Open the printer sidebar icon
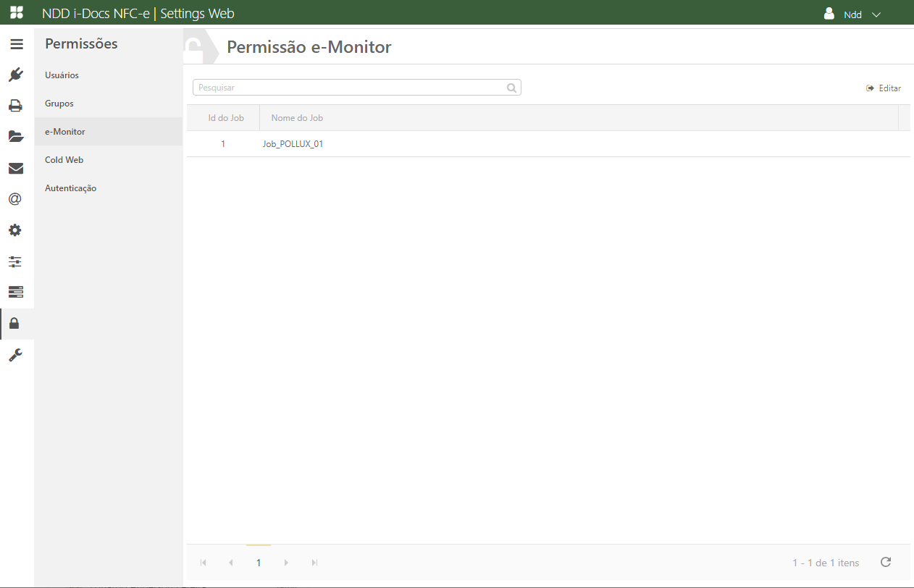 16,106
